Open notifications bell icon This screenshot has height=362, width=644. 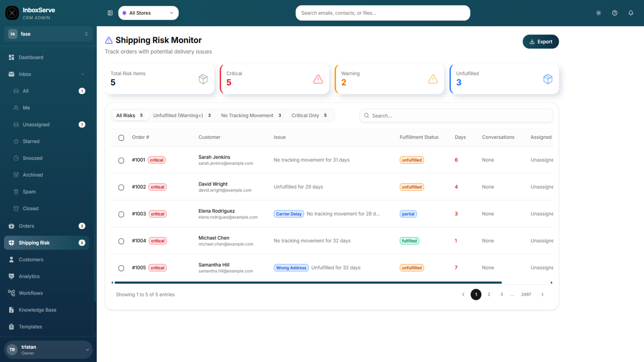tap(631, 13)
